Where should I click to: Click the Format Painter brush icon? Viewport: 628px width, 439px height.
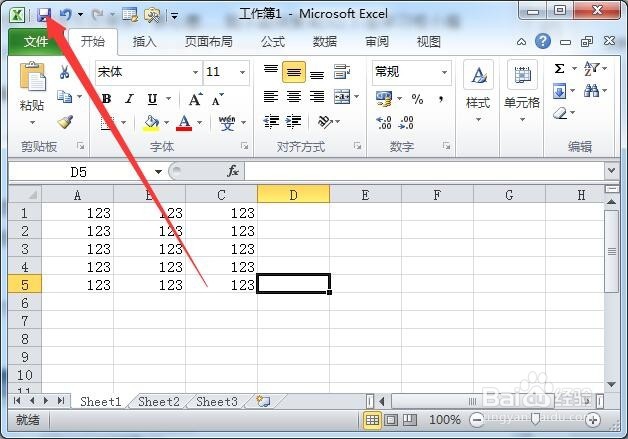[x=65, y=122]
